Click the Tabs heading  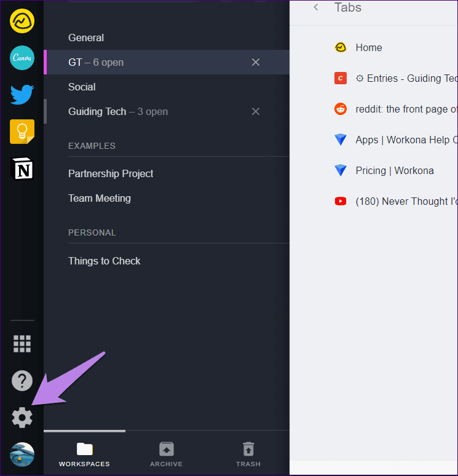pyautogui.click(x=348, y=7)
